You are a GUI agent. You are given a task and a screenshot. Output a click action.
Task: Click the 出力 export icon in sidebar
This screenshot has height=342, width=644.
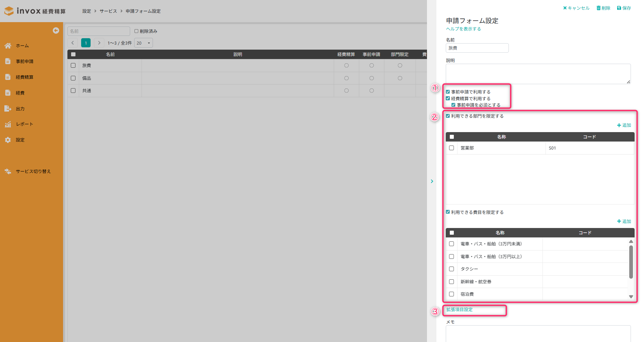coord(8,109)
